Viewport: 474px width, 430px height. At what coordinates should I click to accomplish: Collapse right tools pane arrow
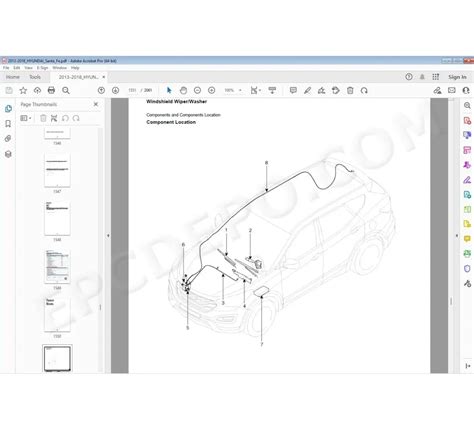(456, 236)
